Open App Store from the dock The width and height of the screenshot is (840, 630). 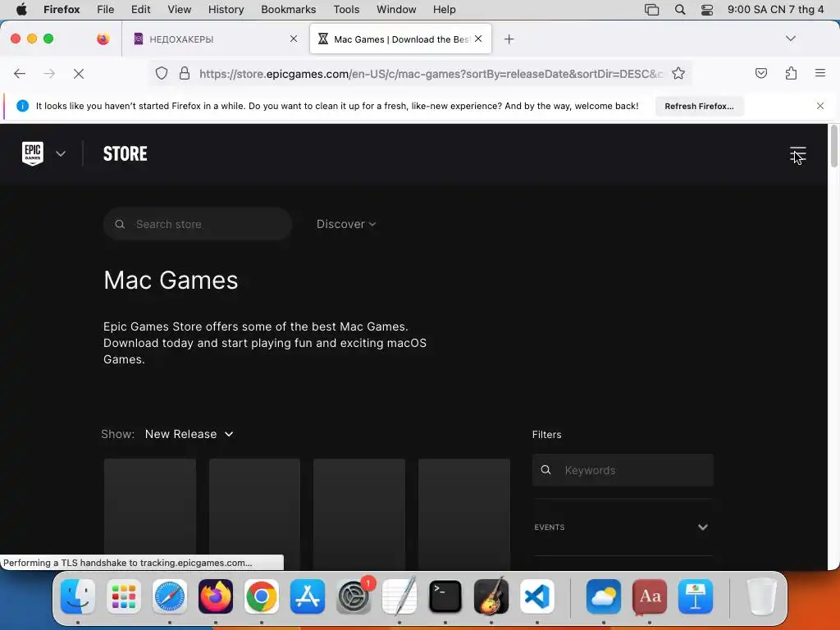coord(308,596)
